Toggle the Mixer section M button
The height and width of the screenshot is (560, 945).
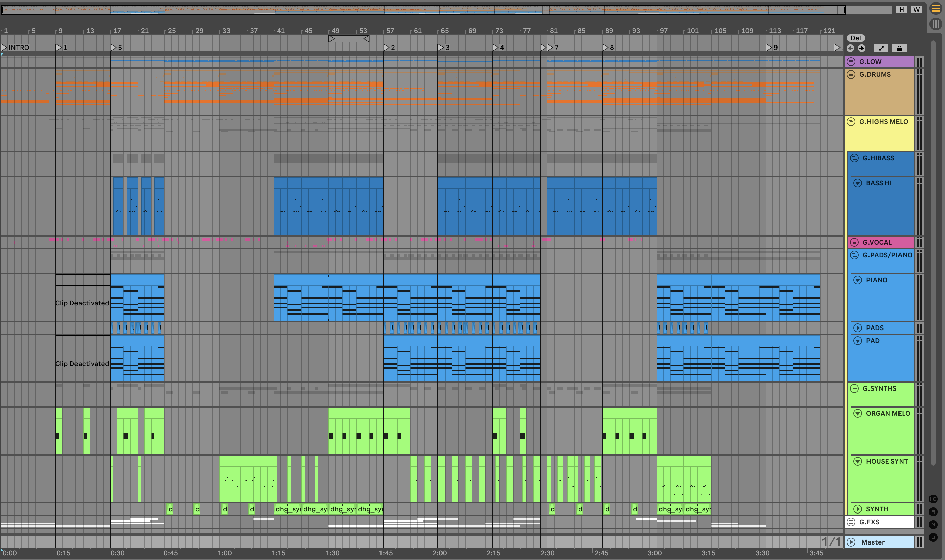[x=933, y=525]
